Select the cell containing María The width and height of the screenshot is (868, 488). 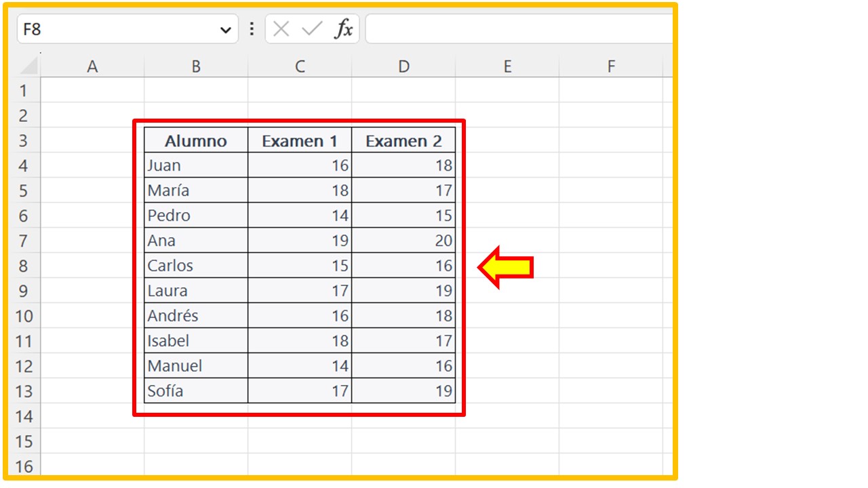coord(196,190)
